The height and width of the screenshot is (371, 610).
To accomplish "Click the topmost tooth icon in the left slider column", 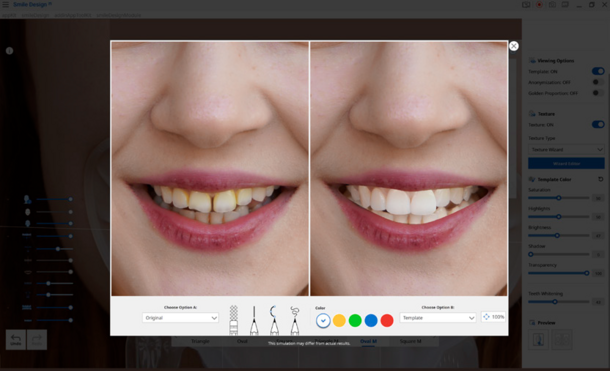I will pos(27,200).
